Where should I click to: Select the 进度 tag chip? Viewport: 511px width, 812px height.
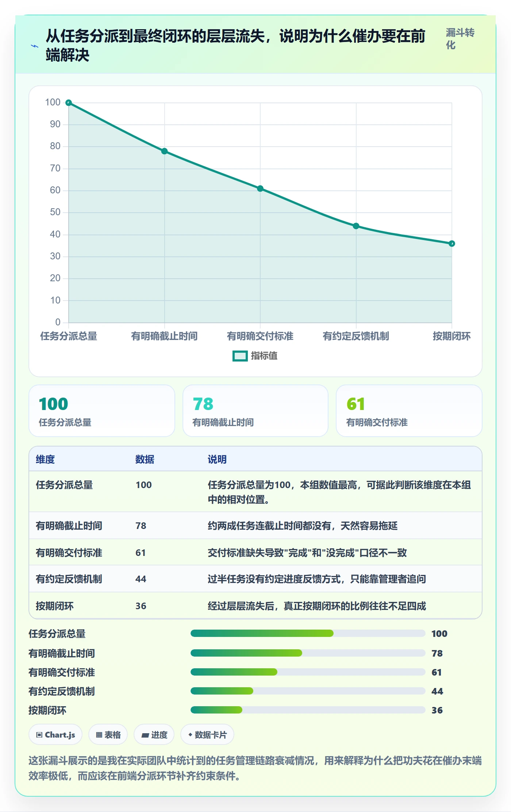(x=154, y=735)
